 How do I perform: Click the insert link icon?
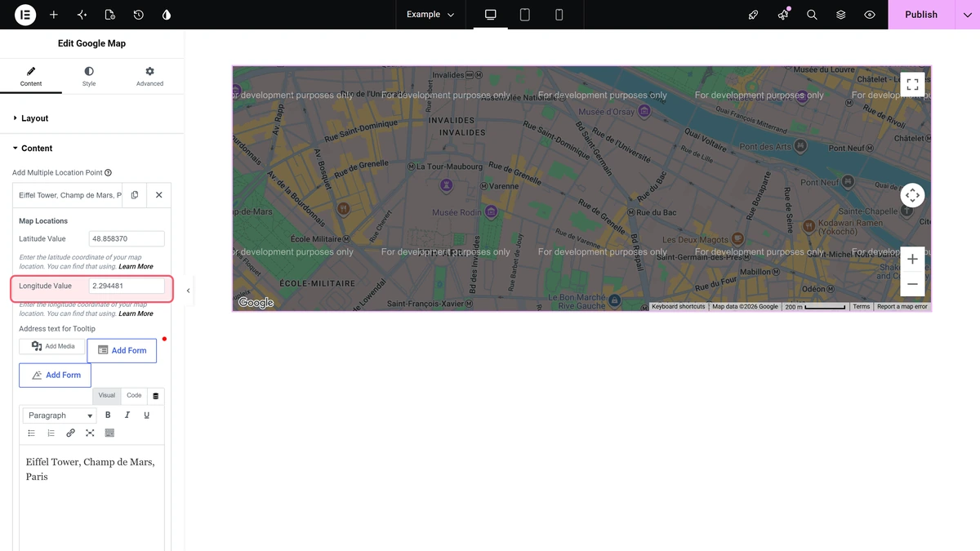(70, 433)
